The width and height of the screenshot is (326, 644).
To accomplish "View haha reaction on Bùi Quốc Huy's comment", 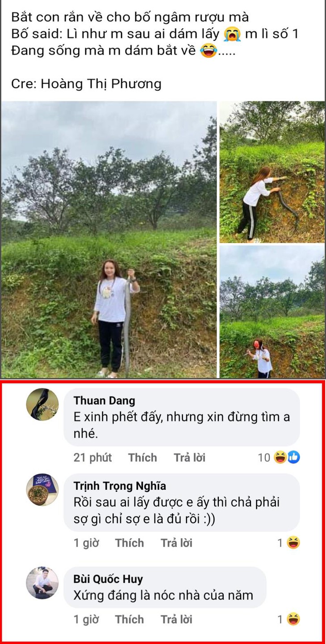I will (x=293, y=619).
